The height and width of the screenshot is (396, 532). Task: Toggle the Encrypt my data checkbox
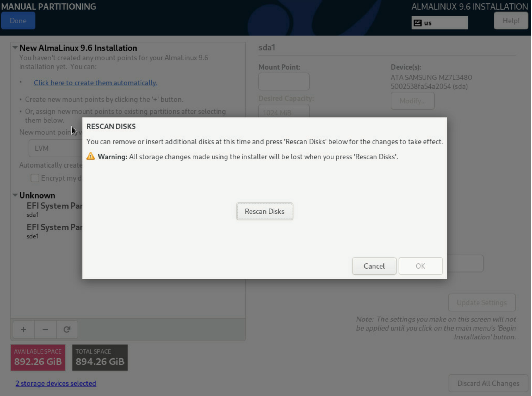35,178
